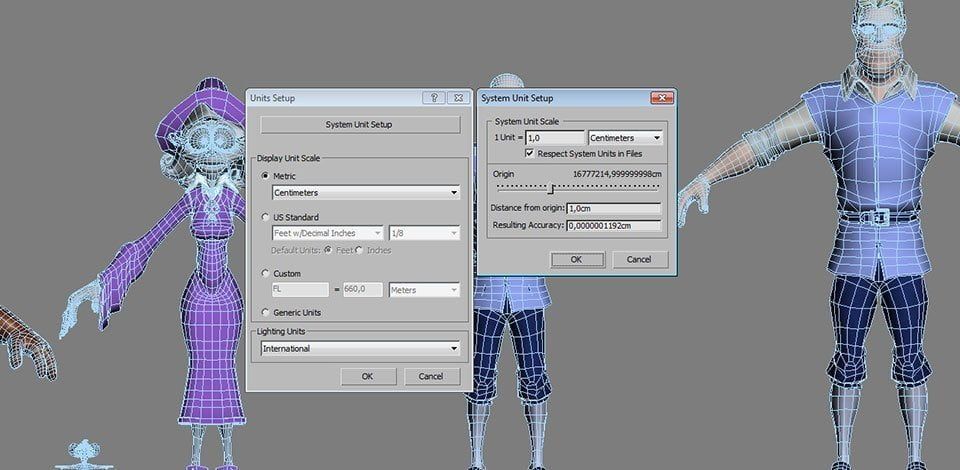
Task: Focus the 1 Unit value field
Action: click(x=555, y=138)
